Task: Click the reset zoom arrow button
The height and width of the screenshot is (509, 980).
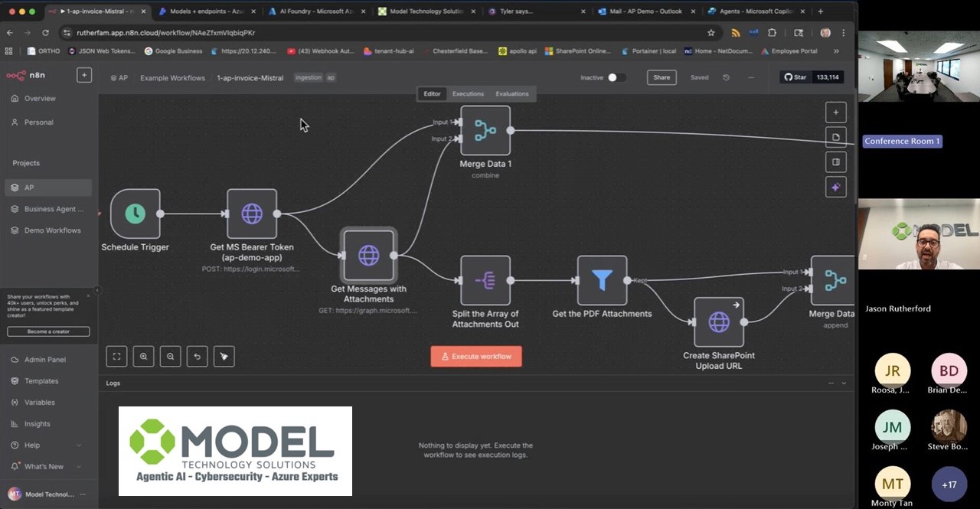Action: tap(197, 356)
